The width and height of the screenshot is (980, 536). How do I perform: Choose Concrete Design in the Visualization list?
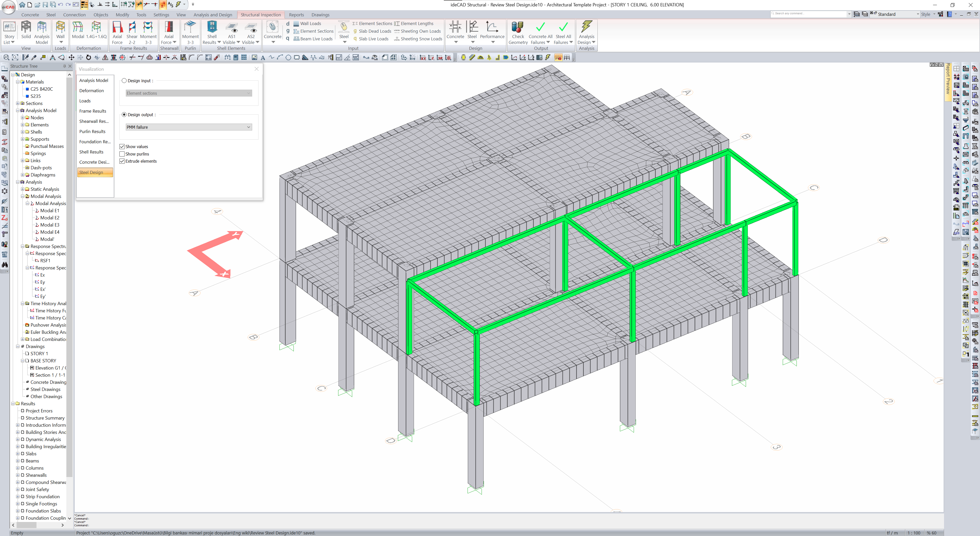click(x=94, y=162)
